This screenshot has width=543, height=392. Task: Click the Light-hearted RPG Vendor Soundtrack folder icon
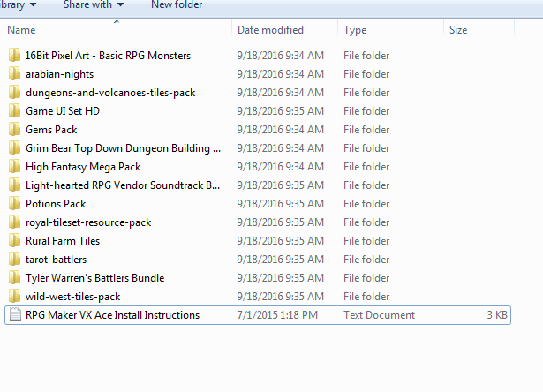click(x=14, y=185)
